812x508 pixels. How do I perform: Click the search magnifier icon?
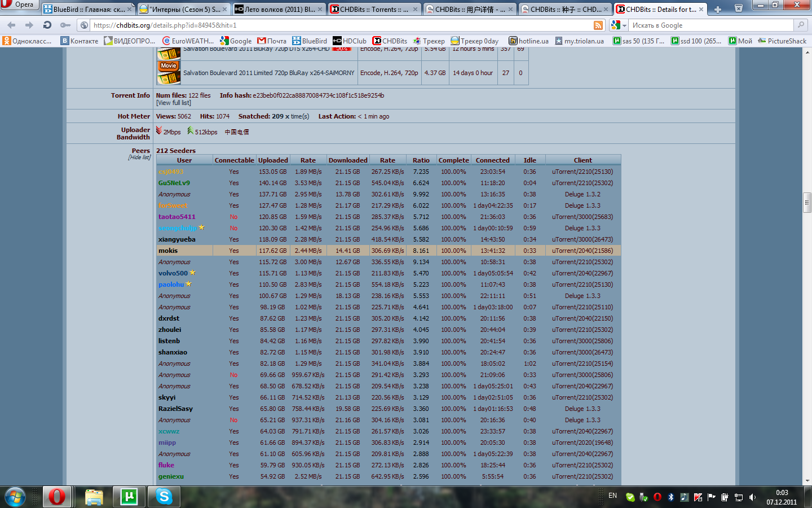tap(801, 25)
